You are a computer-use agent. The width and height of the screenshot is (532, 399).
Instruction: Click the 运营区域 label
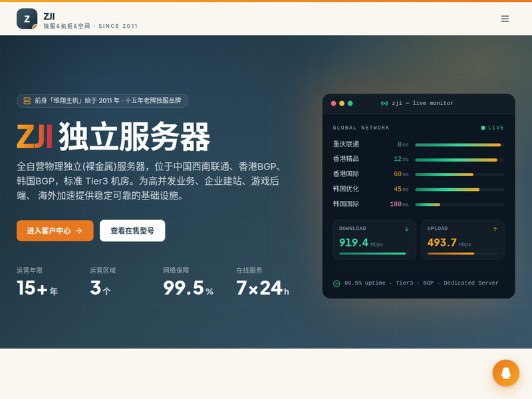(103, 271)
